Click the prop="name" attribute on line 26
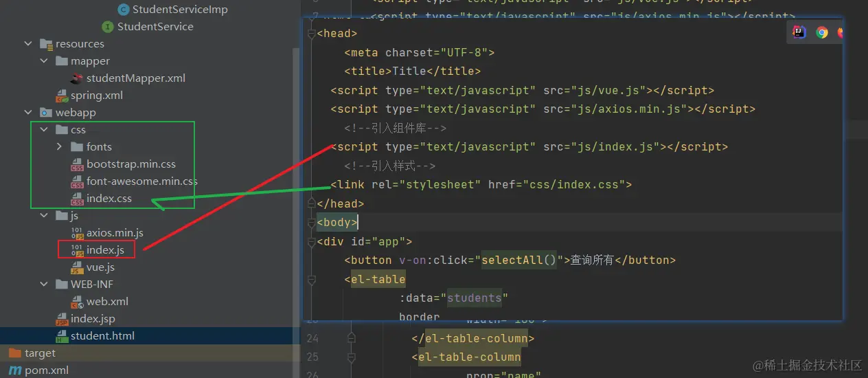The height and width of the screenshot is (378, 868). pos(503,375)
